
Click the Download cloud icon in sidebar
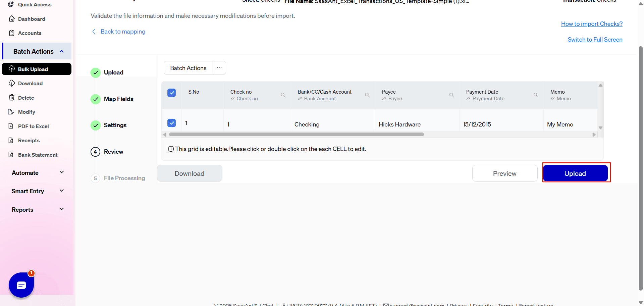[x=12, y=83]
